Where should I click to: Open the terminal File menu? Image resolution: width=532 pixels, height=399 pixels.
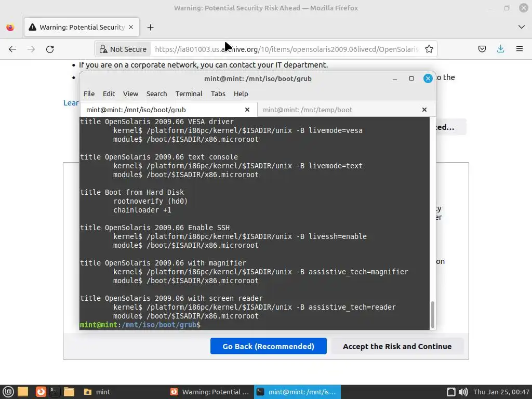pos(89,94)
